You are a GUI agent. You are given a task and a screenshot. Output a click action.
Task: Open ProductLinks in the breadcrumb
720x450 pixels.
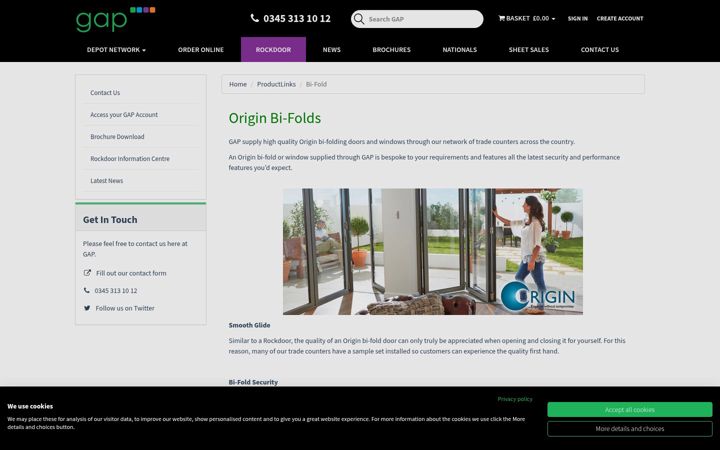[x=276, y=84]
